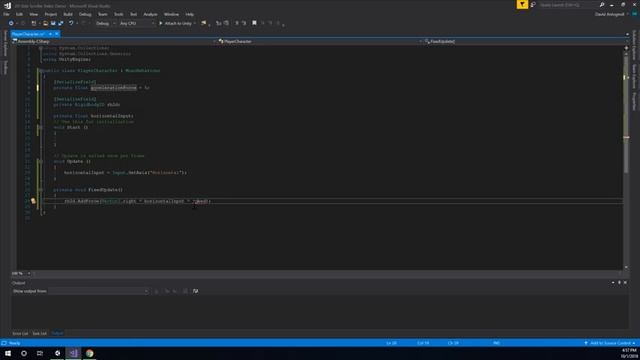This screenshot has width=640, height=360.
Task: Focus the Quick Launch search box
Action: click(568, 5)
